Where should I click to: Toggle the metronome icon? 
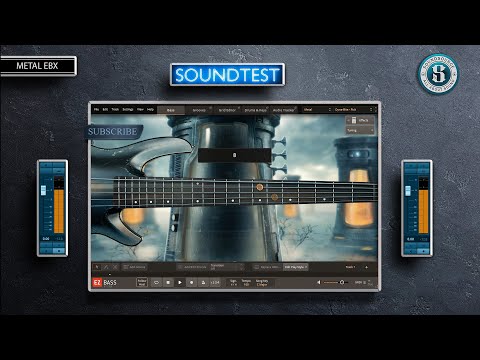(203, 283)
